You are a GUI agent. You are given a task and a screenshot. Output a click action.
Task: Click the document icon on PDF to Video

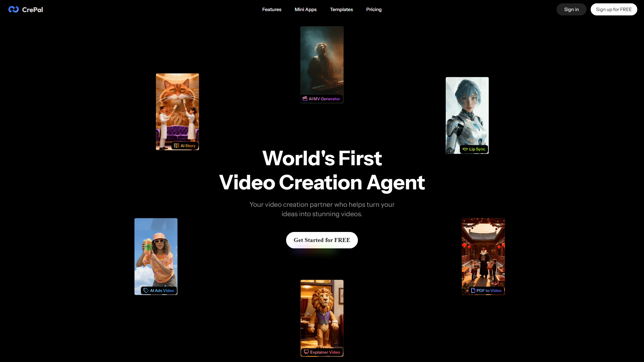point(473,291)
